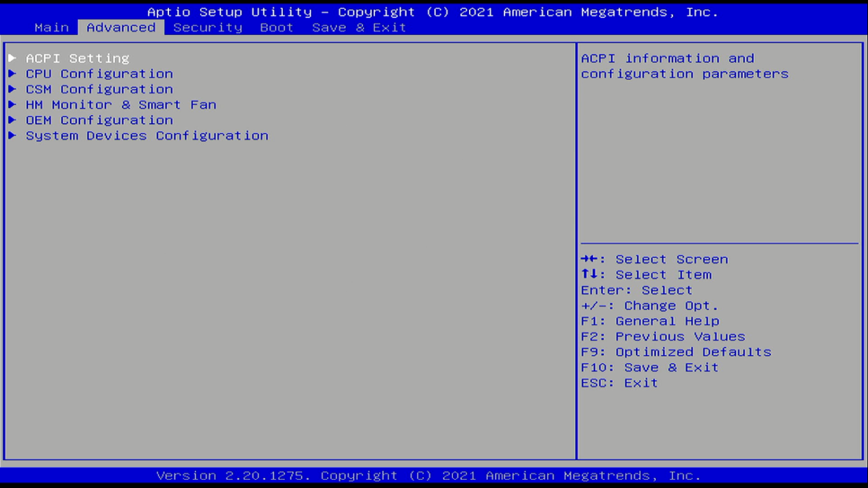868x488 pixels.
Task: Open the Save & Exit tab
Action: point(359,27)
